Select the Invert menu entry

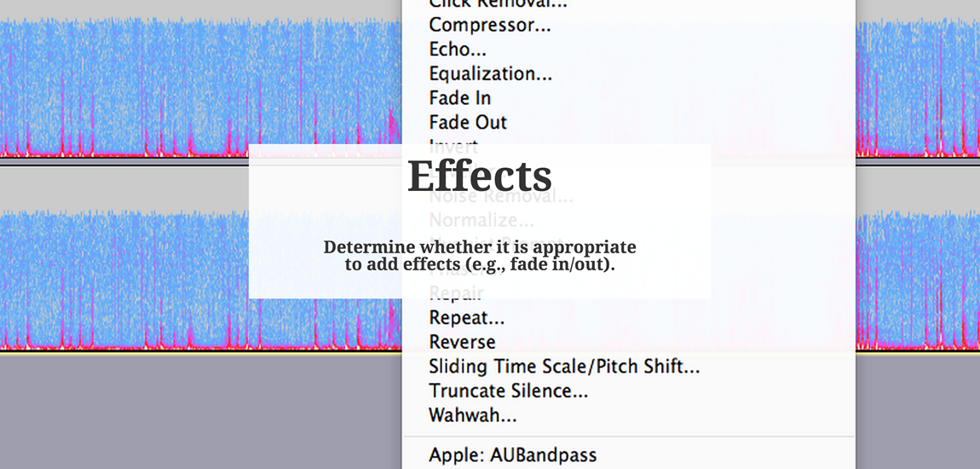453,147
